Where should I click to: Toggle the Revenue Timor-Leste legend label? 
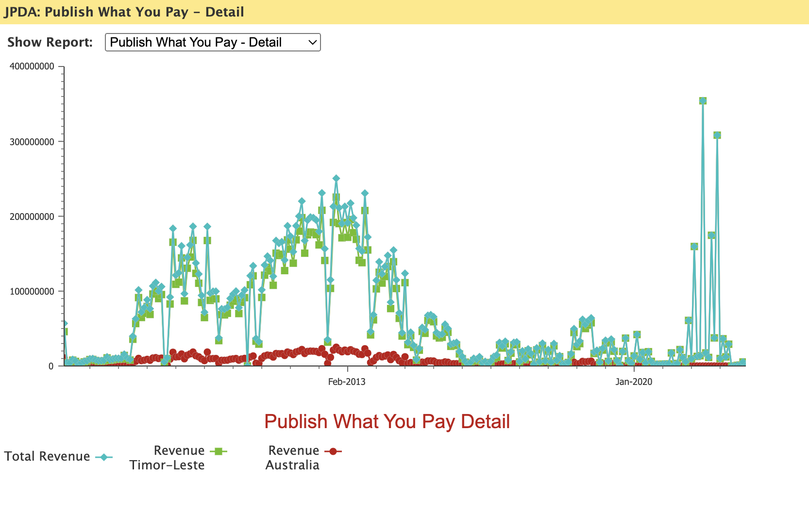tap(167, 458)
